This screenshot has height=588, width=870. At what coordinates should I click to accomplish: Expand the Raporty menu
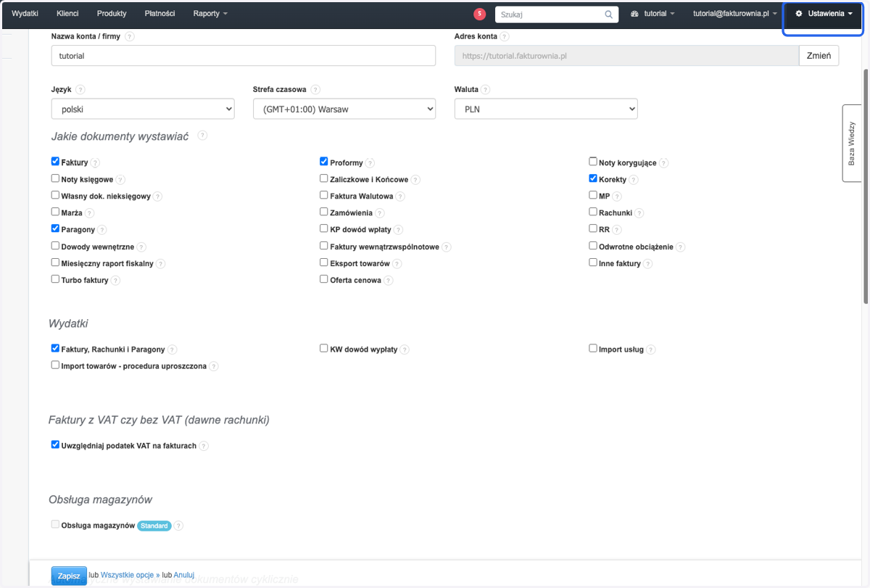pyautogui.click(x=210, y=14)
